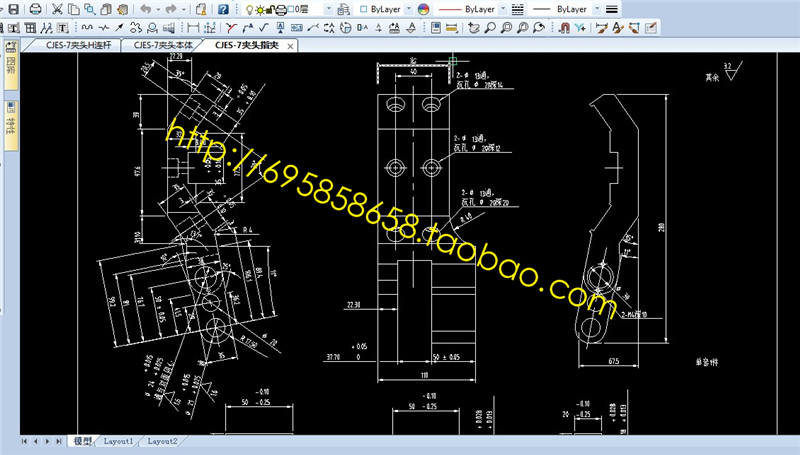Go to next layout tab arrow
Viewport: 800px width, 455px height.
pos(47,441)
